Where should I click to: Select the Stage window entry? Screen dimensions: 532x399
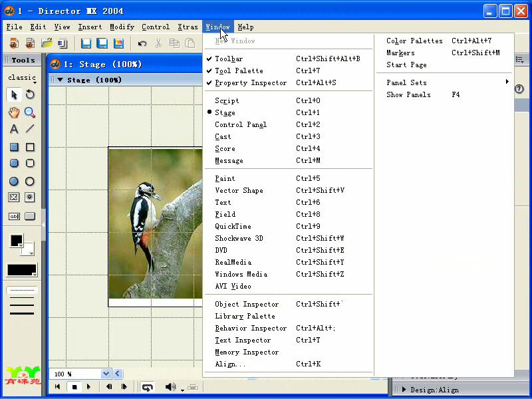click(x=289, y=112)
